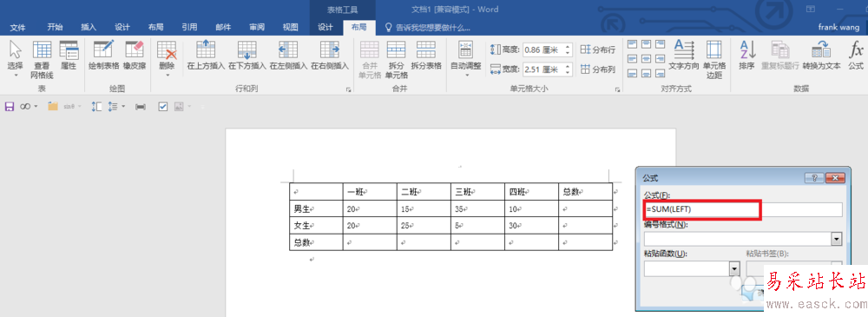868x317 pixels.
Task: Switch to the 引用 references tab
Action: [189, 27]
